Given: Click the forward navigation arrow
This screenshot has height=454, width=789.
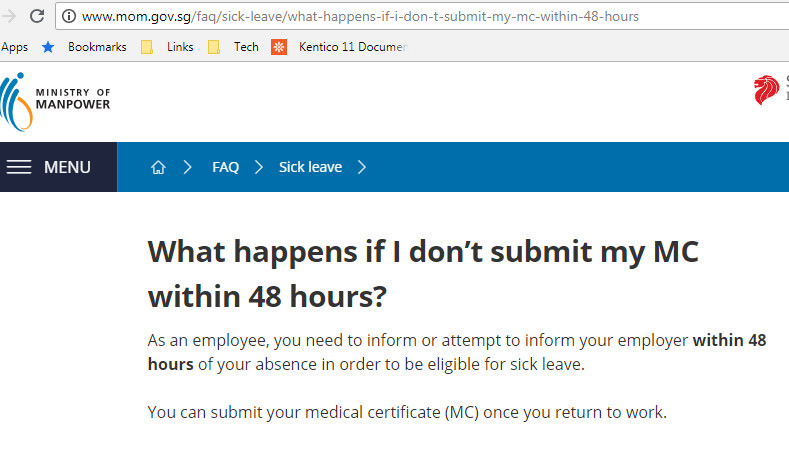Looking at the screenshot, I should (10, 17).
